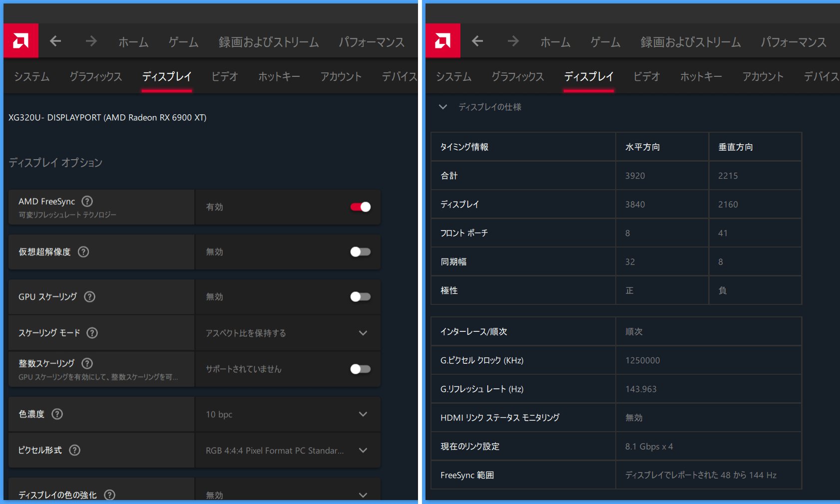This screenshot has width=840, height=504.
Task: Open ゲーム in the right window
Action: [x=605, y=42]
